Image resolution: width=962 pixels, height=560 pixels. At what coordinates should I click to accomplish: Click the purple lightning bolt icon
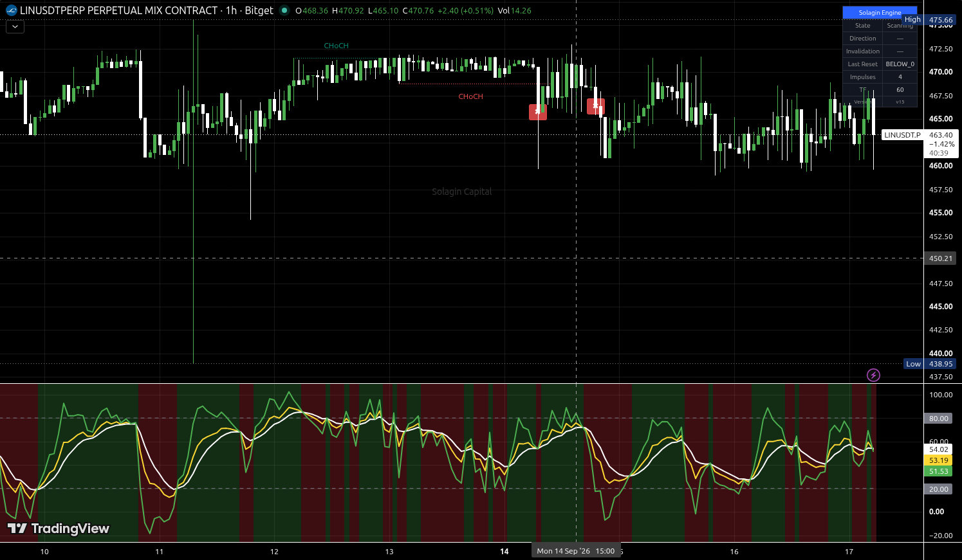(873, 375)
